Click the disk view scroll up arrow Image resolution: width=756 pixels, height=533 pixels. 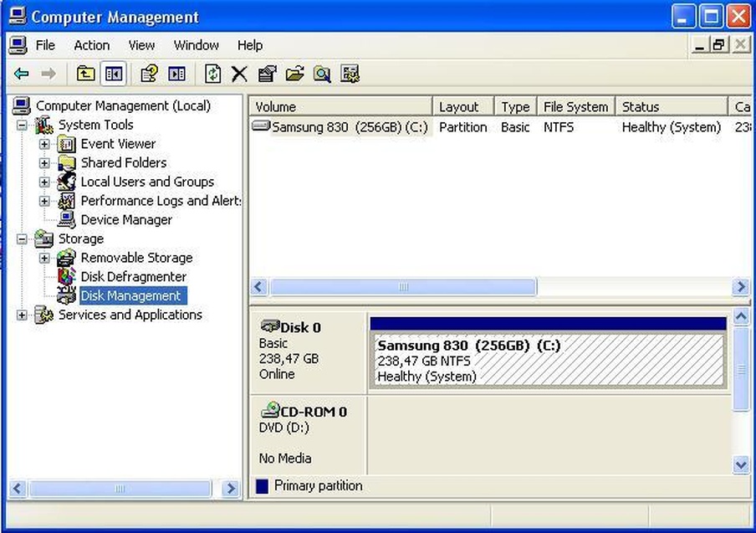pos(741,317)
